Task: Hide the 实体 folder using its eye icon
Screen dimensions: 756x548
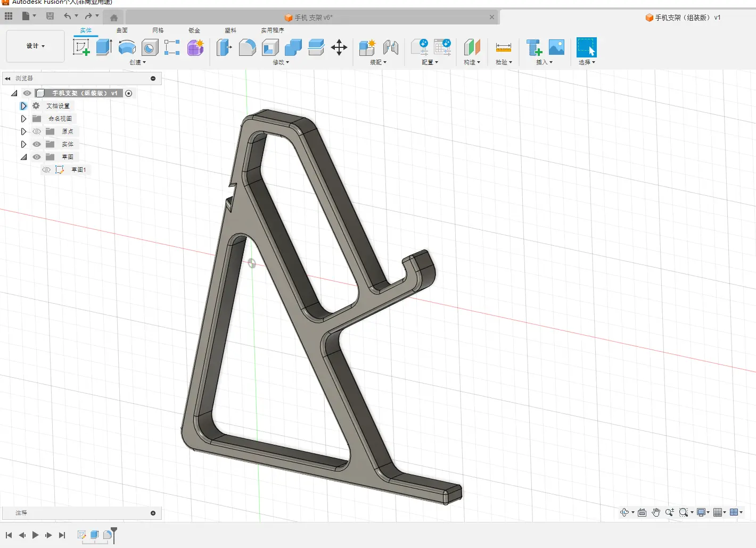Action: click(x=37, y=144)
